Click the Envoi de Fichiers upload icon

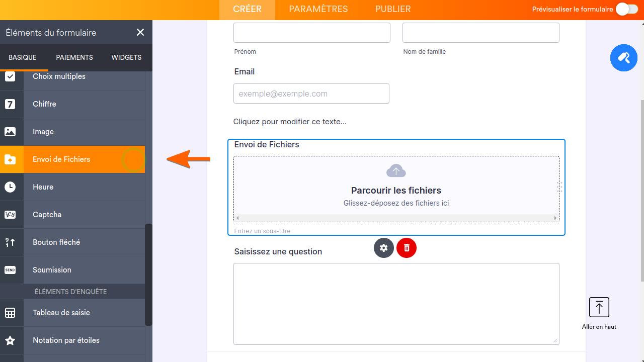pos(10,159)
